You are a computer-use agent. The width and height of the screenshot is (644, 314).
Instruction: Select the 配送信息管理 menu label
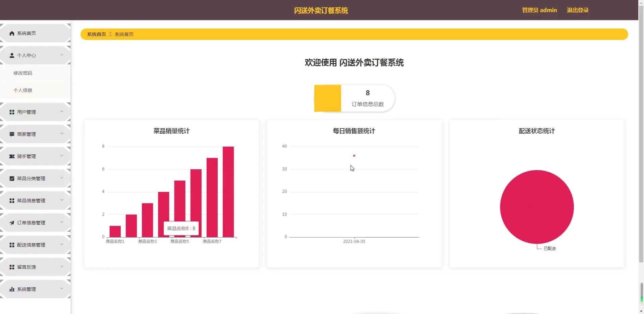pyautogui.click(x=31, y=245)
